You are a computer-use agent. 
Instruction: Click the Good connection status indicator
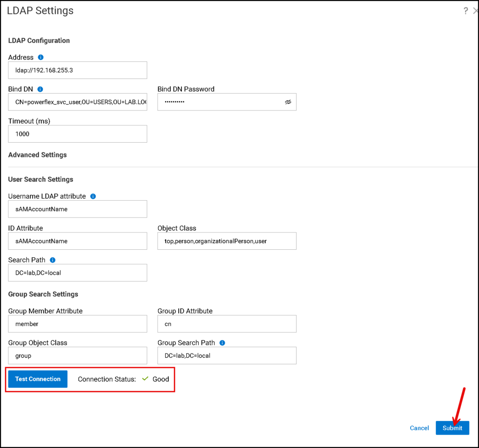tap(161, 379)
